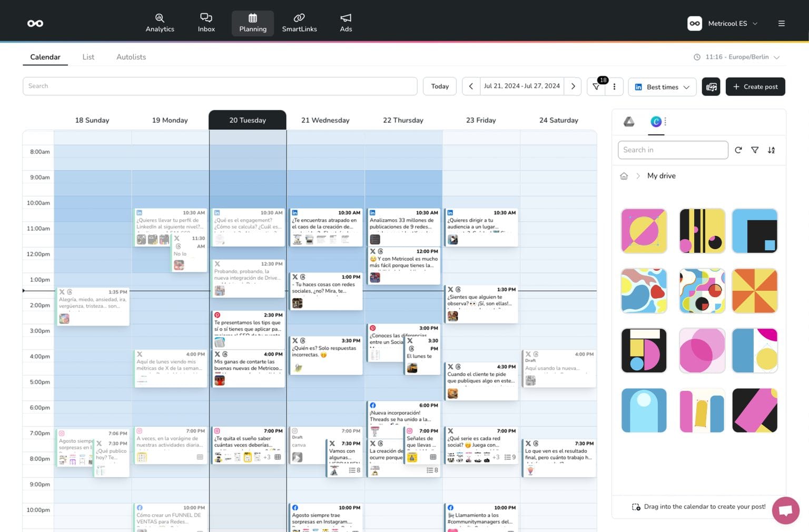Screen dimensions: 809x532
Task: Open the support chat bubble
Action: [785, 510]
